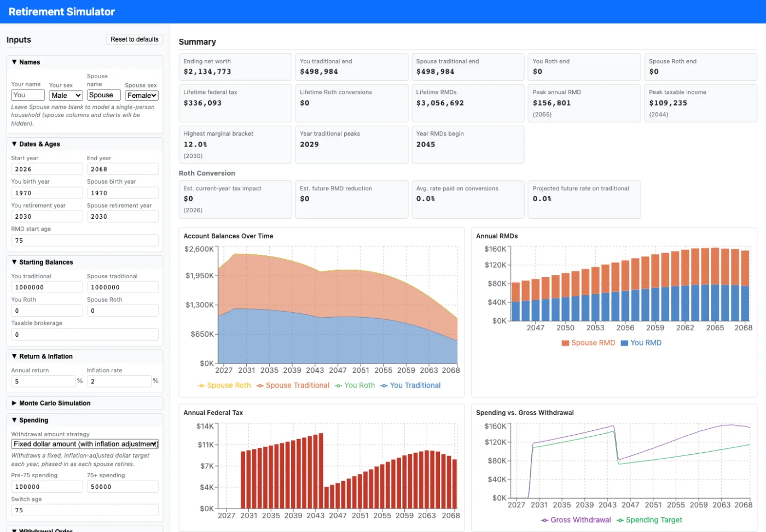Toggle You Roth legend in balances chart
766x532 pixels.
pos(355,385)
